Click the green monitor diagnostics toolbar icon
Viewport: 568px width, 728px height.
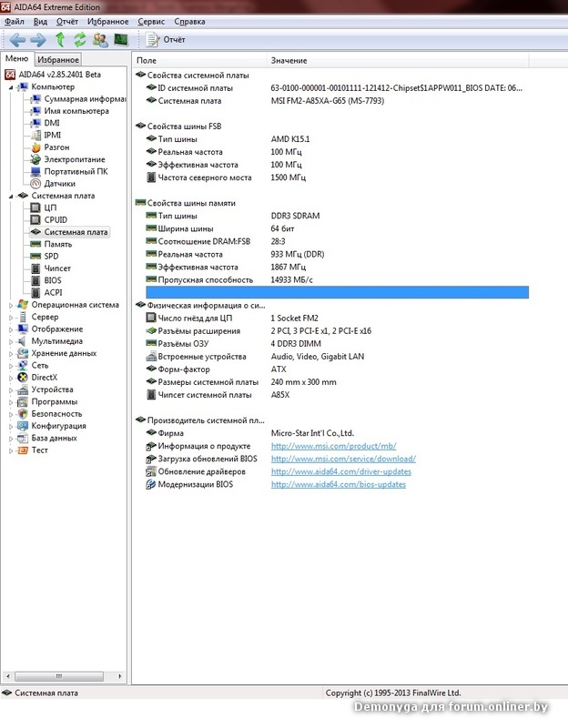point(121,40)
